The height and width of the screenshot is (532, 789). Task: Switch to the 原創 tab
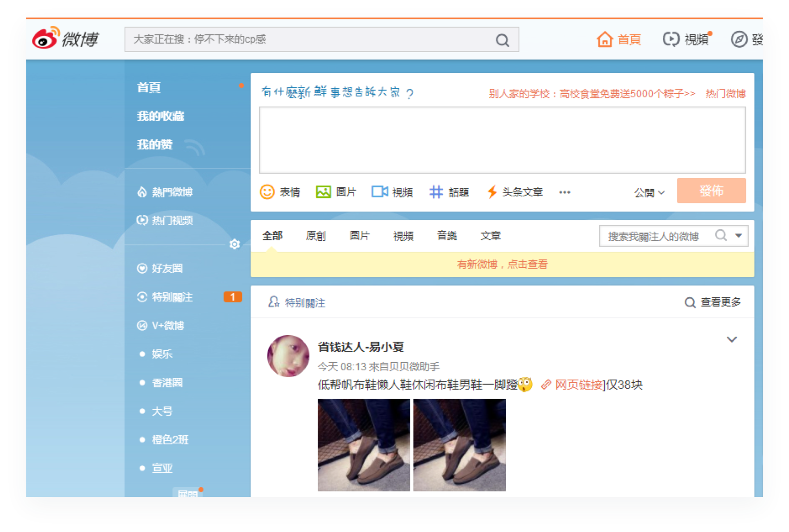[316, 236]
